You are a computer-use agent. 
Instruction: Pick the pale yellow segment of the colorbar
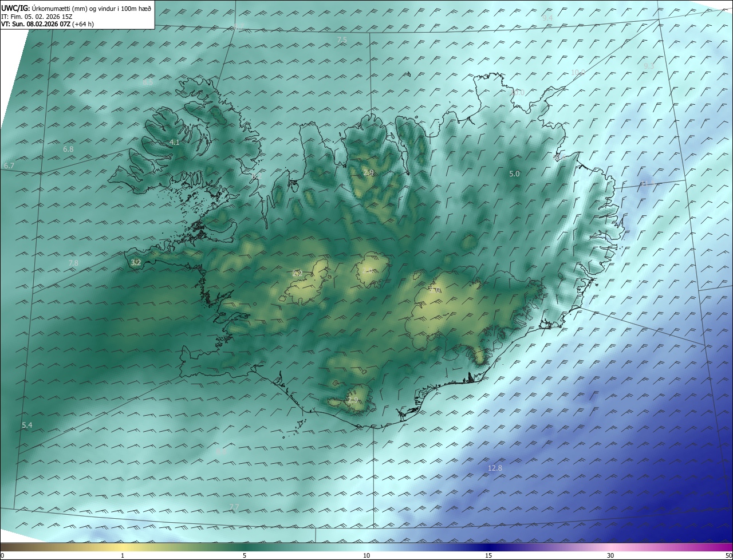(x=123, y=547)
